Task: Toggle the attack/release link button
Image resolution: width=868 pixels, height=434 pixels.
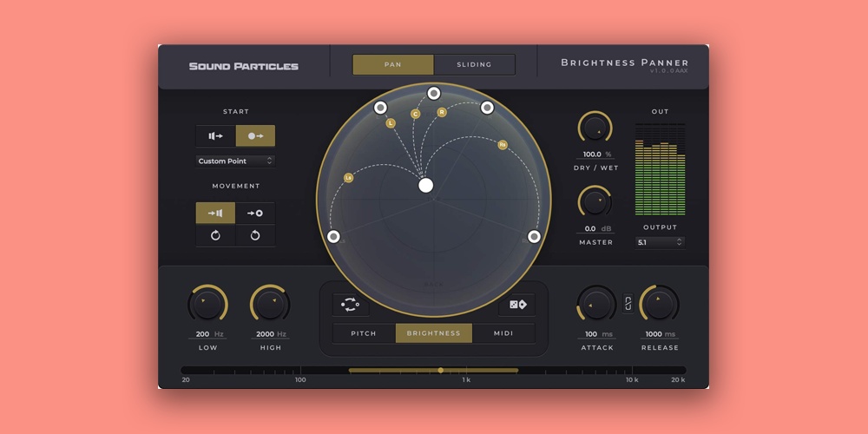Action: [628, 305]
